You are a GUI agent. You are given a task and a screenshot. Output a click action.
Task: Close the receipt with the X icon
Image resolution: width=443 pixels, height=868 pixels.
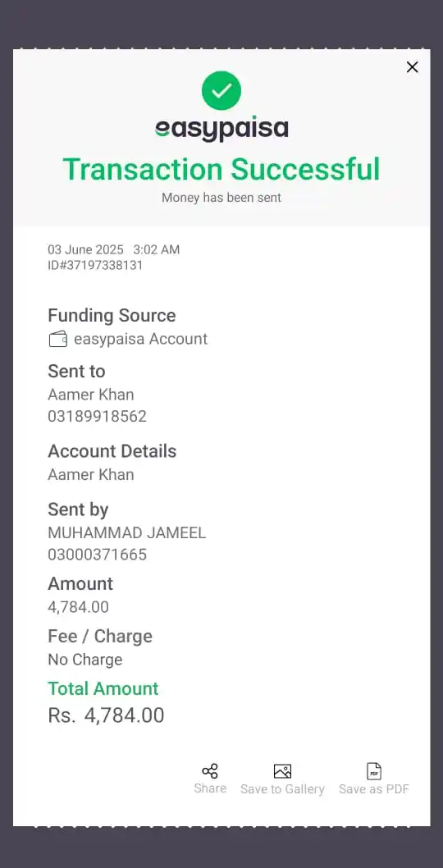pyautogui.click(x=412, y=67)
